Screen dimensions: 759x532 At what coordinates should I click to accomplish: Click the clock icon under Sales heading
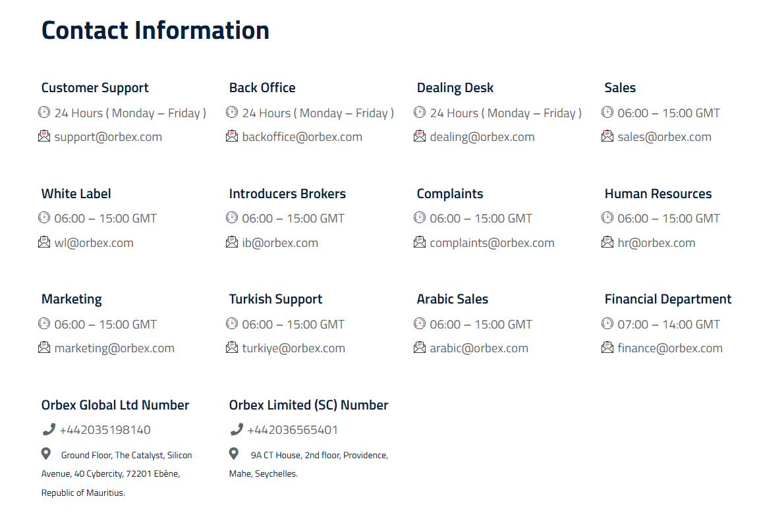pos(607,112)
